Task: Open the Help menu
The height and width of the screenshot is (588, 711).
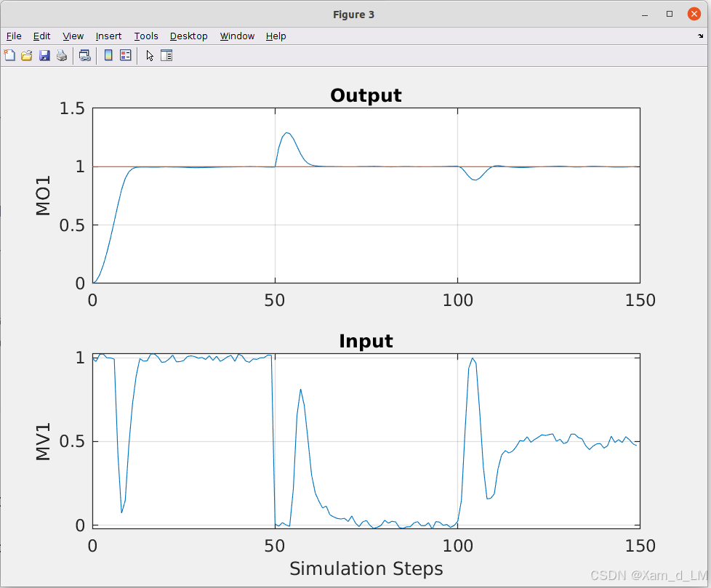Action: pyautogui.click(x=276, y=36)
